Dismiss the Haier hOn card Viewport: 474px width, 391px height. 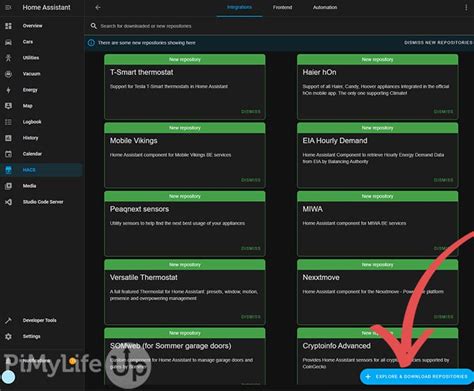click(x=444, y=112)
